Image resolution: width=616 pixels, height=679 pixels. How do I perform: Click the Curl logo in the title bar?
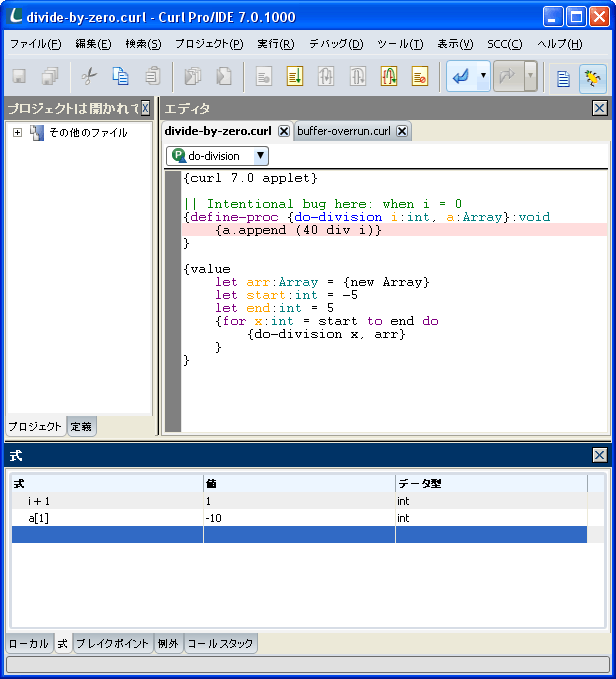16,16
